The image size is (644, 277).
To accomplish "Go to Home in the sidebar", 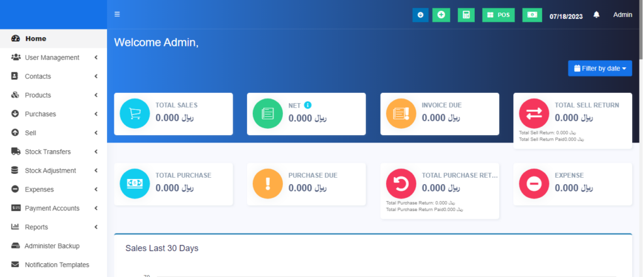I will point(35,39).
